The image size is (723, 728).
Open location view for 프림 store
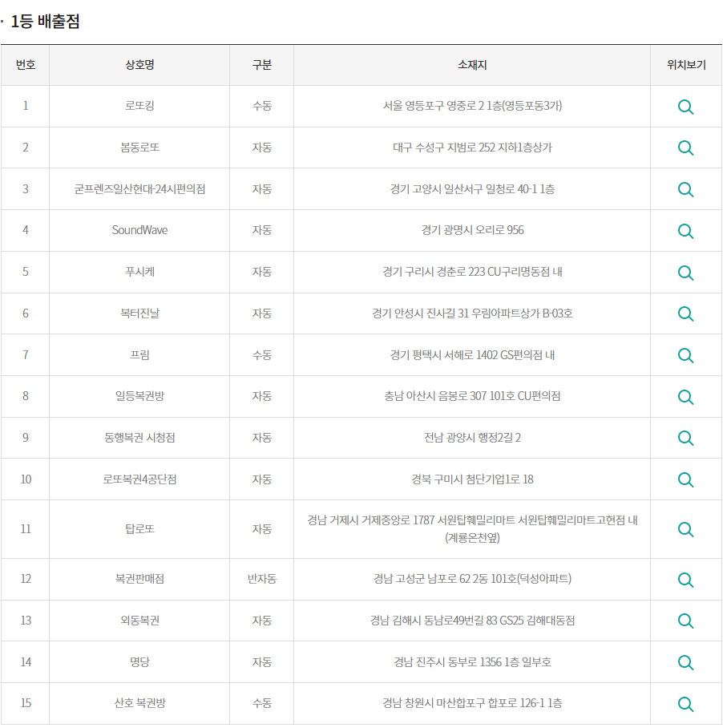[x=685, y=355]
